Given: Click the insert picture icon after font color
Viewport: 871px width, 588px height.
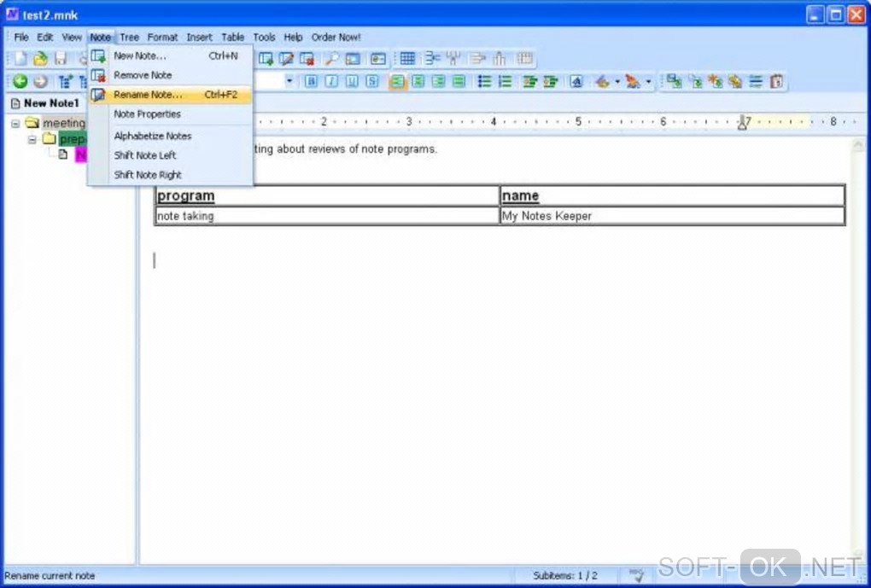Looking at the screenshot, I should pyautogui.click(x=674, y=82).
